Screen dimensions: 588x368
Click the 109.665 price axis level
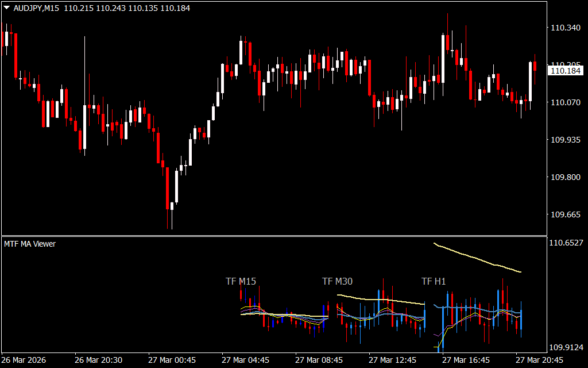[x=564, y=214]
